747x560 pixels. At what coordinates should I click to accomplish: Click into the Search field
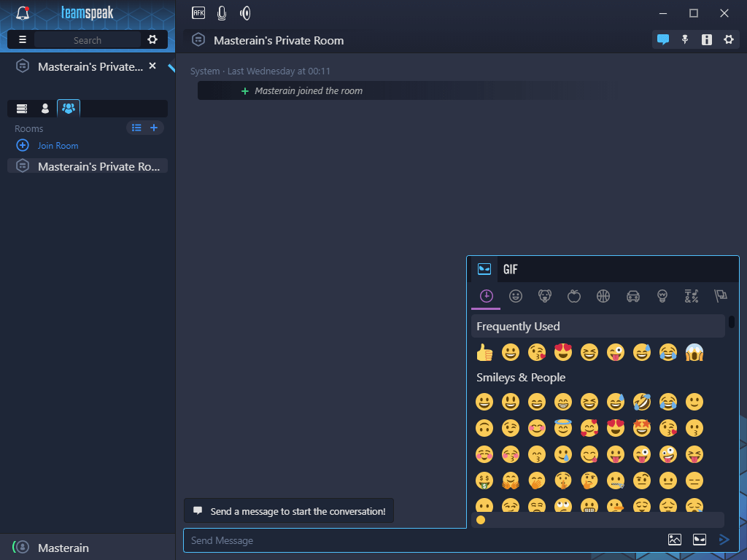click(x=88, y=40)
